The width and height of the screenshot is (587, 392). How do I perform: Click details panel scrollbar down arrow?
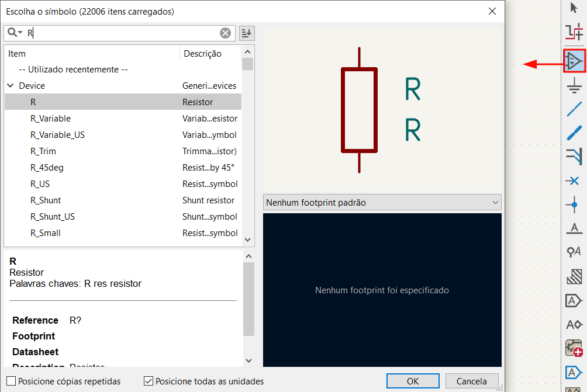[x=248, y=360]
